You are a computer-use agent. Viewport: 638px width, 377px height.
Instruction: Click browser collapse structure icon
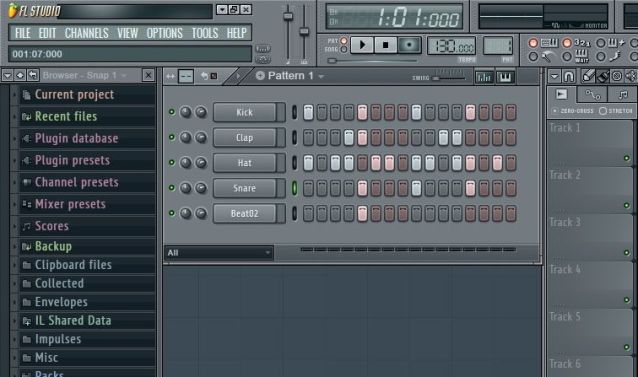20,75
